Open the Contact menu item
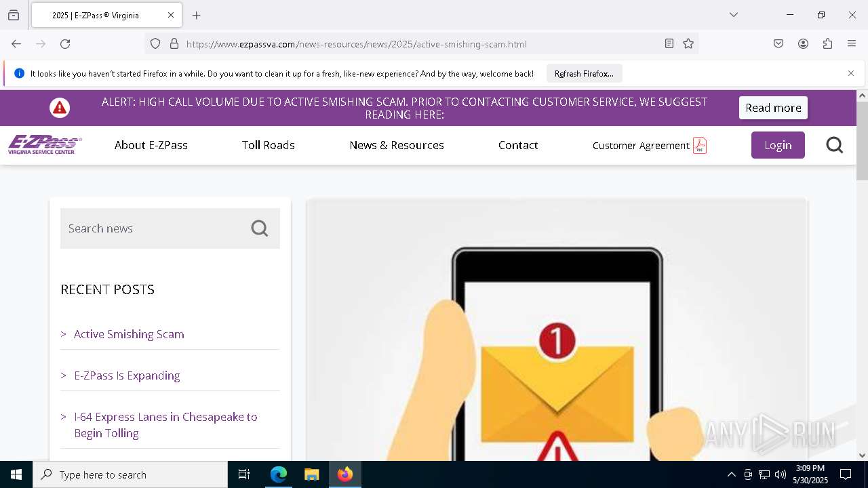Screen dimensions: 868x488 [518, 145]
